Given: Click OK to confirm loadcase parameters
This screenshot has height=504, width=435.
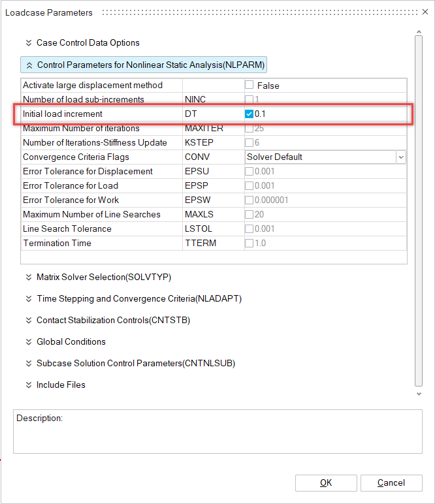Looking at the screenshot, I should 326,483.
